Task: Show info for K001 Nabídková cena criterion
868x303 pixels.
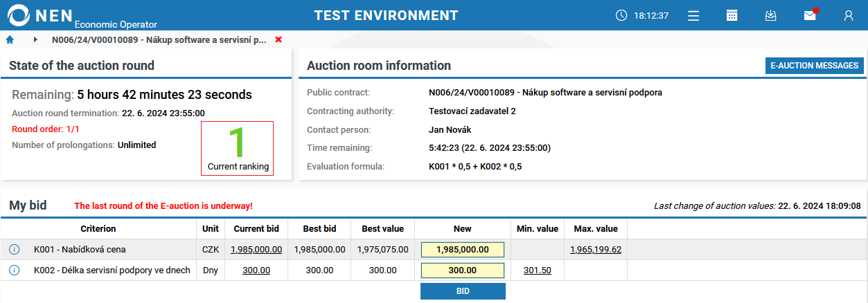Action: (15, 250)
